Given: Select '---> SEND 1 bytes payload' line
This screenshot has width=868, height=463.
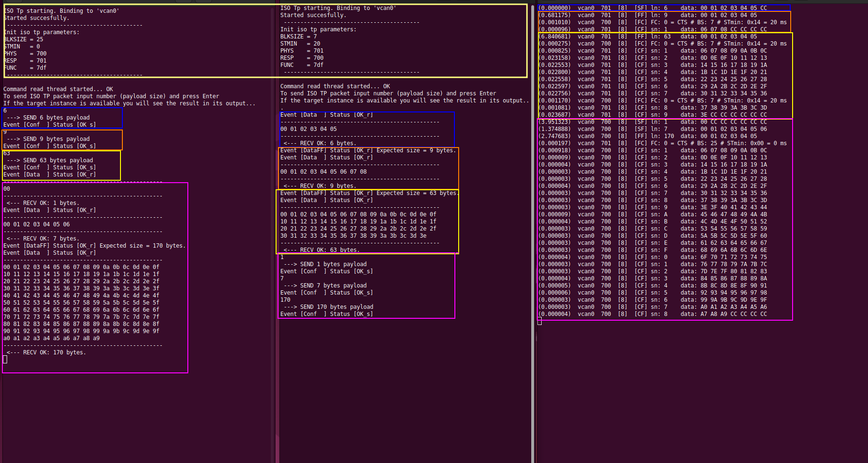Looking at the screenshot, I should coord(325,264).
